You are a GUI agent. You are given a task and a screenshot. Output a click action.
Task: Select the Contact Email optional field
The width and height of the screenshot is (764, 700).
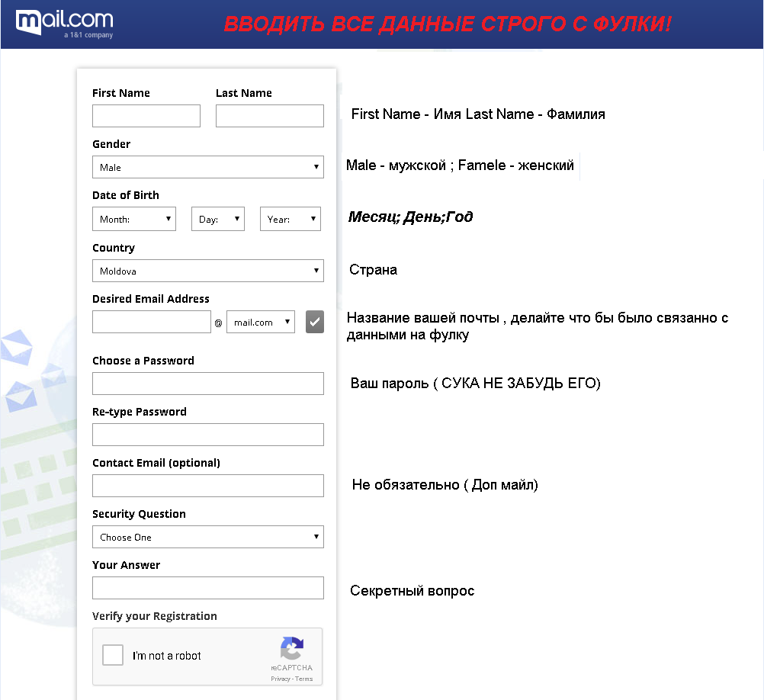[207, 486]
